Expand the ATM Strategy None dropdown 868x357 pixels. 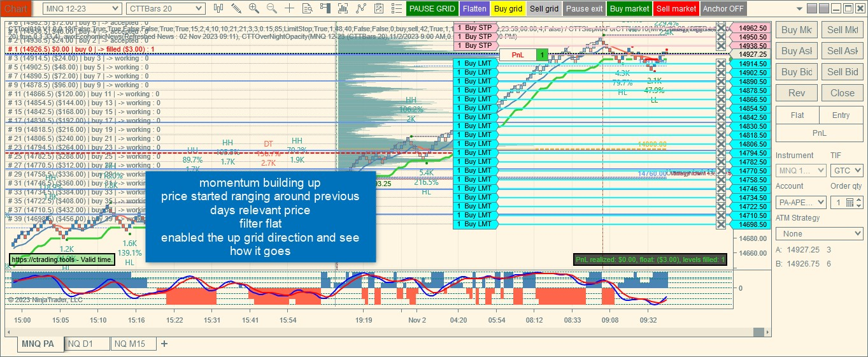point(819,234)
